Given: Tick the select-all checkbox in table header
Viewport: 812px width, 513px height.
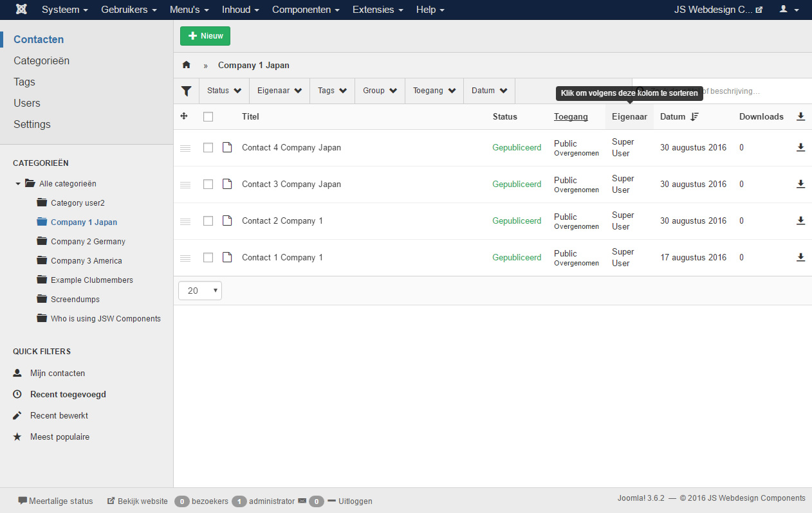Looking at the screenshot, I should (x=208, y=116).
